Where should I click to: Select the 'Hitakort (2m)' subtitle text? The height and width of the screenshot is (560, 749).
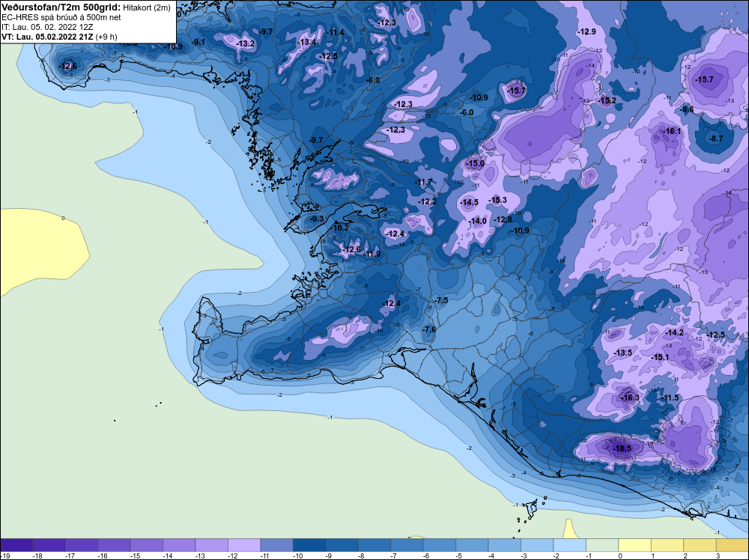[147, 7]
